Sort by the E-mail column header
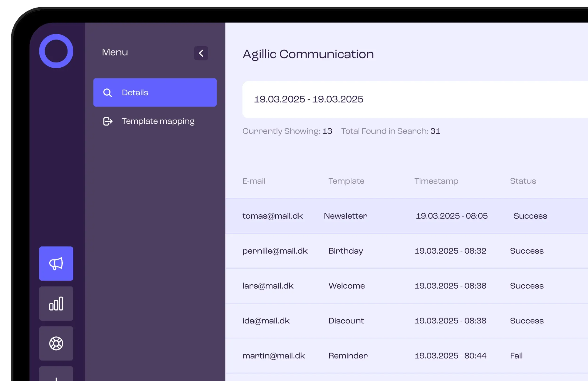This screenshot has width=588, height=381. [x=254, y=181]
